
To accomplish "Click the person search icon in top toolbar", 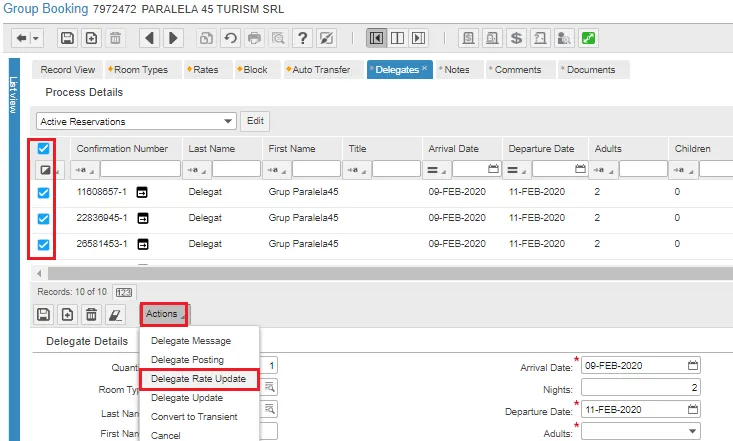I will 564,38.
